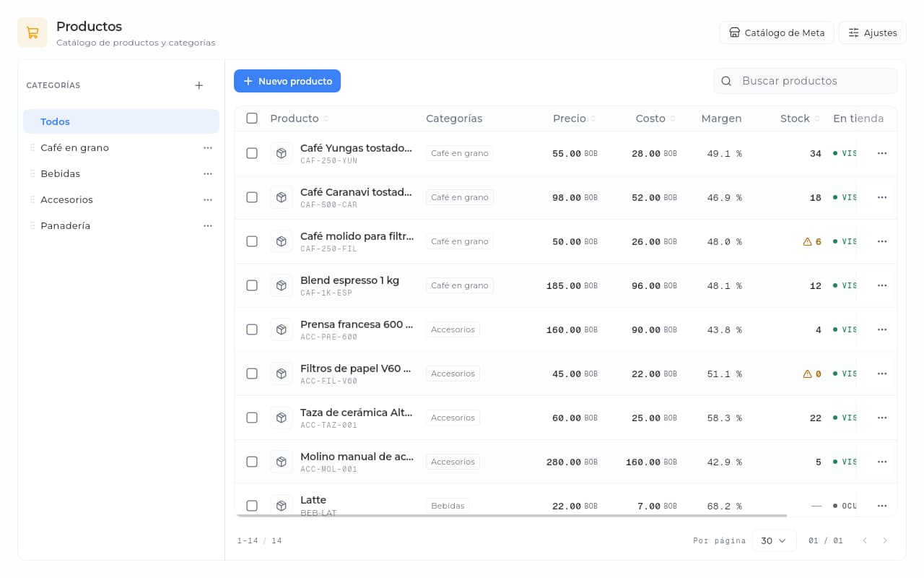Open the per-page dropdown showing 30
924x578 pixels.
click(774, 540)
